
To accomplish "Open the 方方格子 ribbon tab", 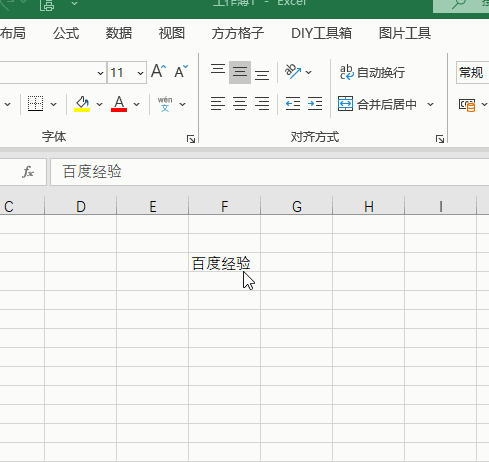I will click(238, 33).
